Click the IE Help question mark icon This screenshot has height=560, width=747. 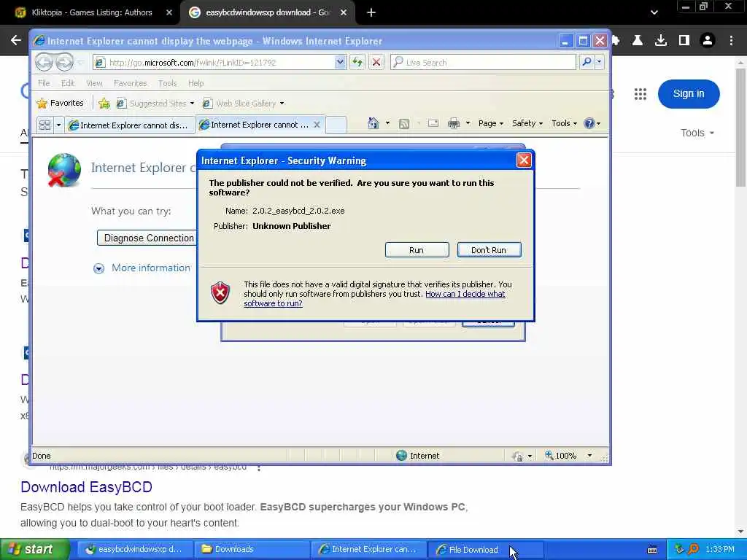[589, 123]
